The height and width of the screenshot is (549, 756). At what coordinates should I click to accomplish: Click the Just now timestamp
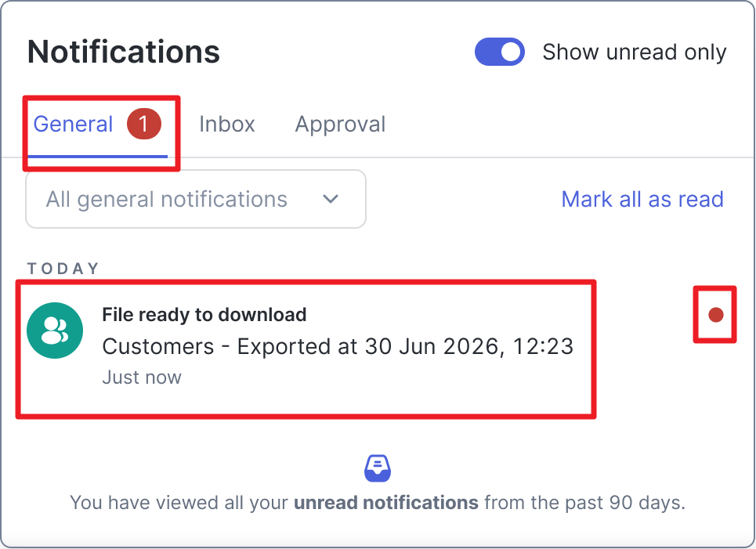(x=142, y=377)
